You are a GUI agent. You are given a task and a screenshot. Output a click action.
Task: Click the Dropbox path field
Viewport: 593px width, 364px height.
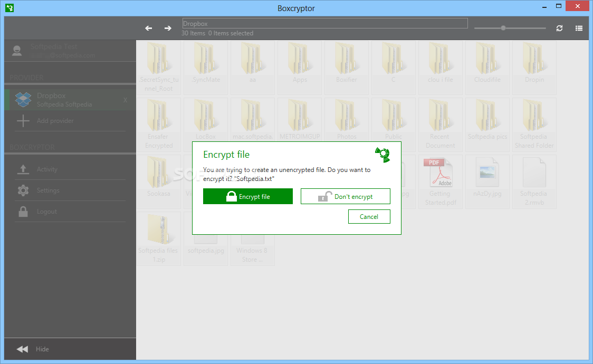click(x=325, y=23)
